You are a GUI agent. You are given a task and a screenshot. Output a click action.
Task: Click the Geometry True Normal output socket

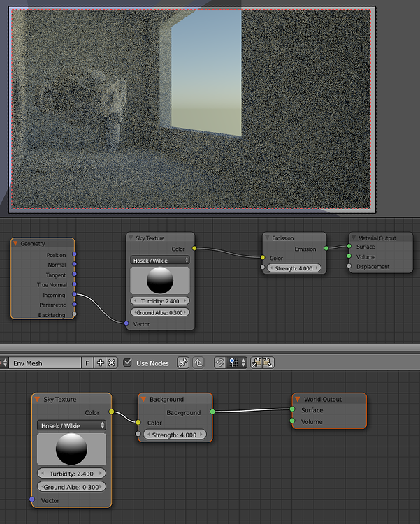point(74,284)
